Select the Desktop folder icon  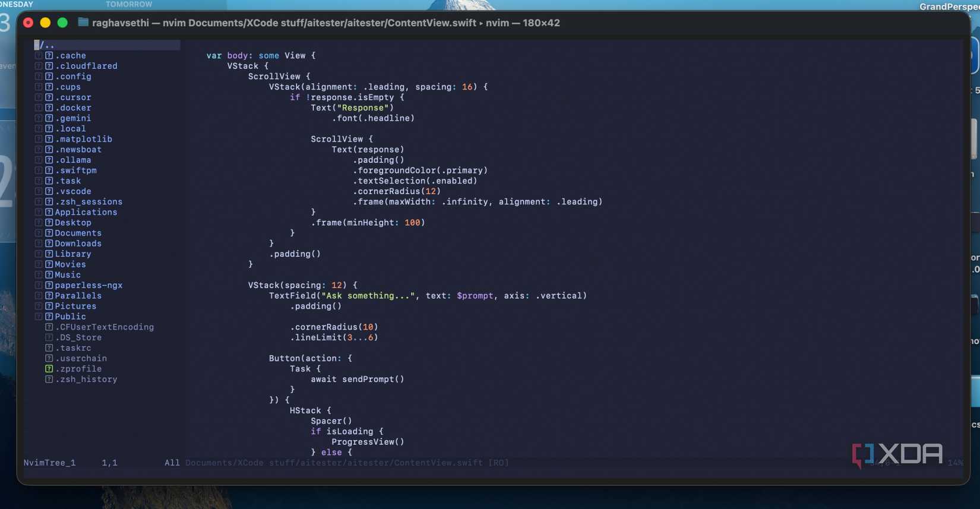tap(49, 223)
